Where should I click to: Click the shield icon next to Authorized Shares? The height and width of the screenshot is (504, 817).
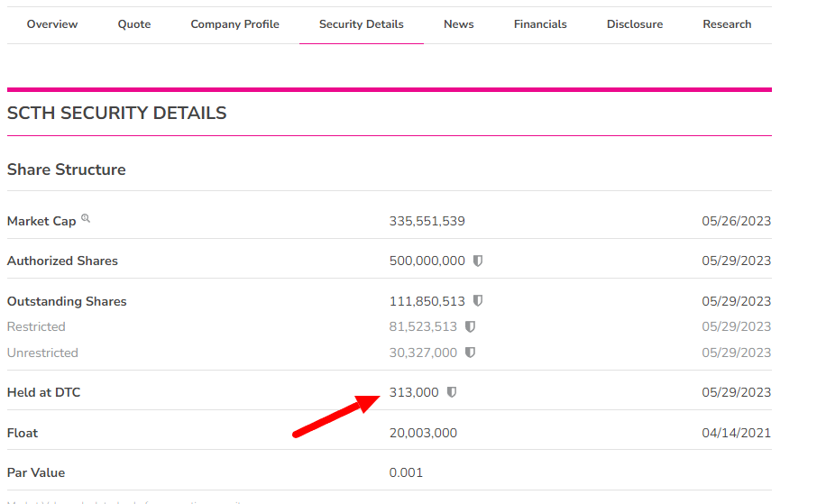478,261
